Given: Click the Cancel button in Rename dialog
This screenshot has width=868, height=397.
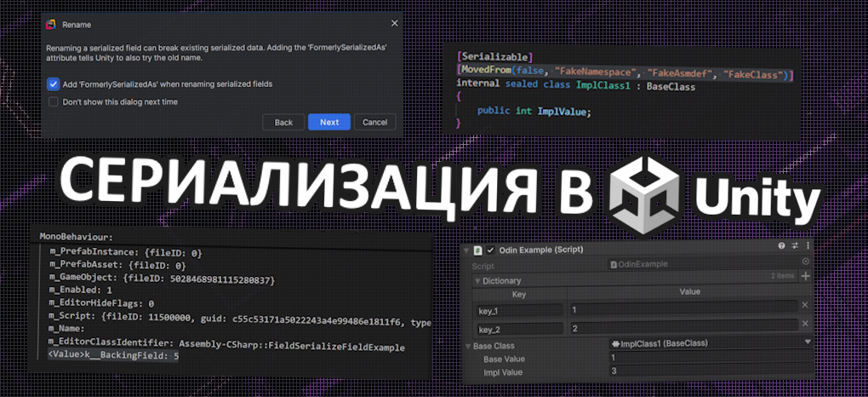Looking at the screenshot, I should point(374,122).
